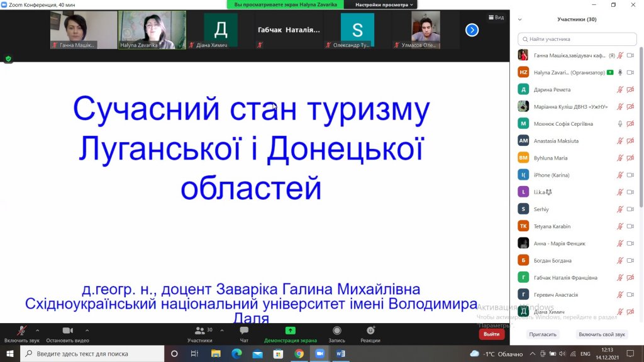Click muted mic icon for Дарина Ремета

(x=620, y=89)
